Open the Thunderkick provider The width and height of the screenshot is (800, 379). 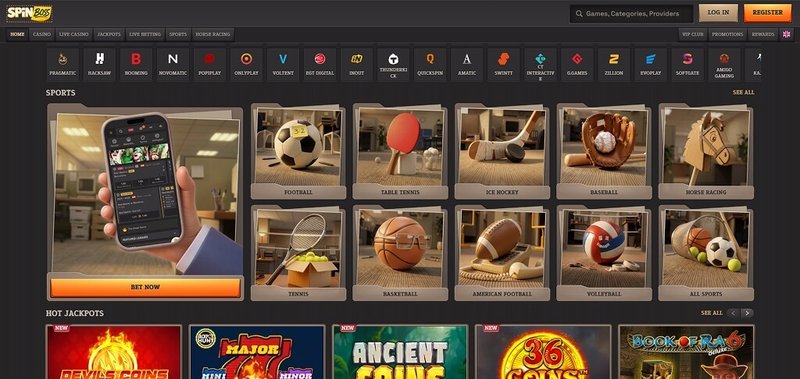point(393,64)
